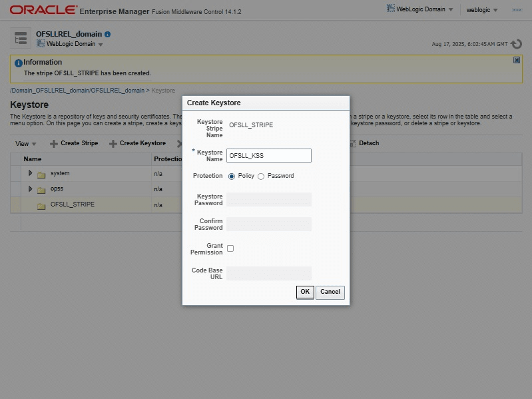
Task: Click OK to create the keystore
Action: click(x=305, y=292)
